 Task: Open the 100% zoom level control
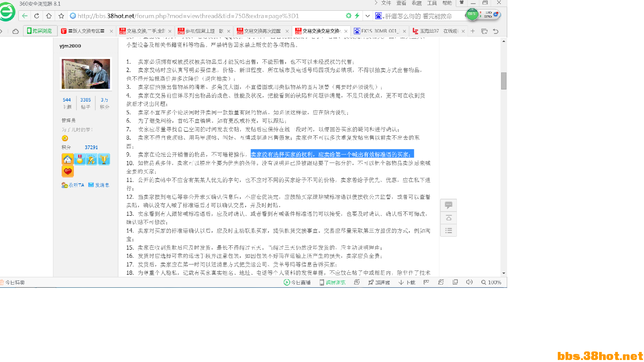491,283
